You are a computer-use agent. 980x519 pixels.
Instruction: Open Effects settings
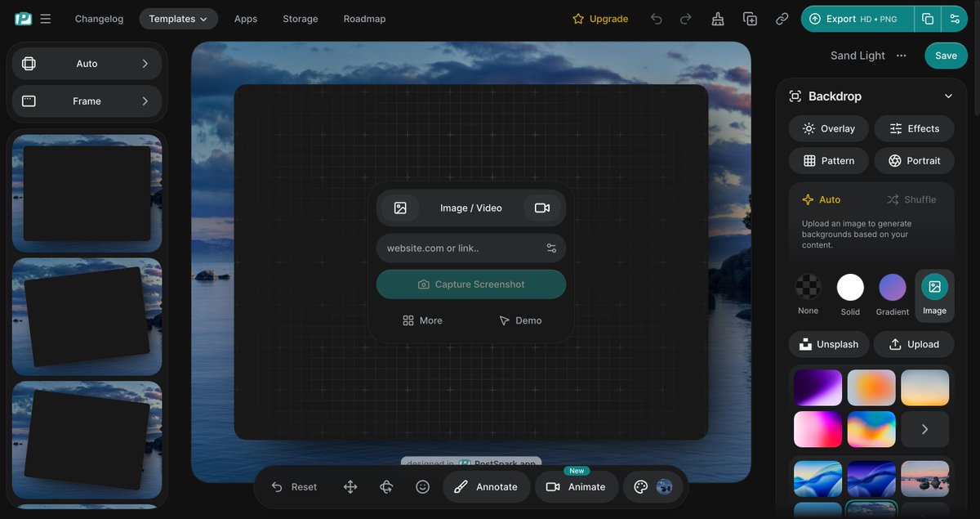(x=914, y=128)
